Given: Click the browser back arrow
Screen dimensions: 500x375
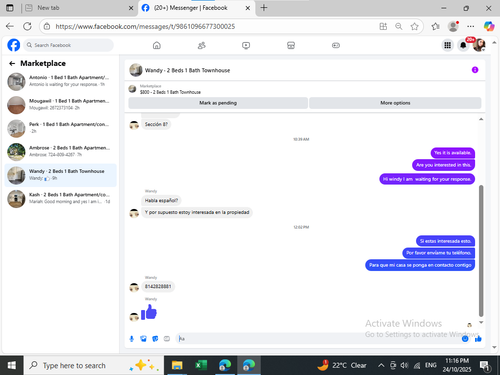Looking at the screenshot, I should click(x=10, y=26).
